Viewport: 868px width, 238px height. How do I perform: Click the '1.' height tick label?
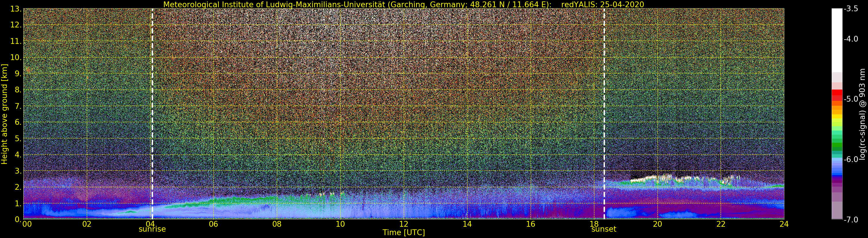point(18,203)
